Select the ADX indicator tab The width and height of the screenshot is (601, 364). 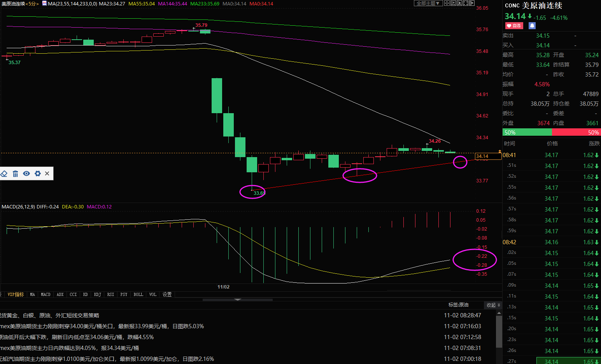click(60, 294)
